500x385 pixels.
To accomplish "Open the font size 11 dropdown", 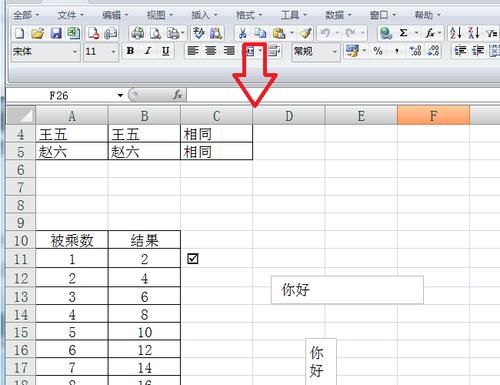I will point(113,52).
